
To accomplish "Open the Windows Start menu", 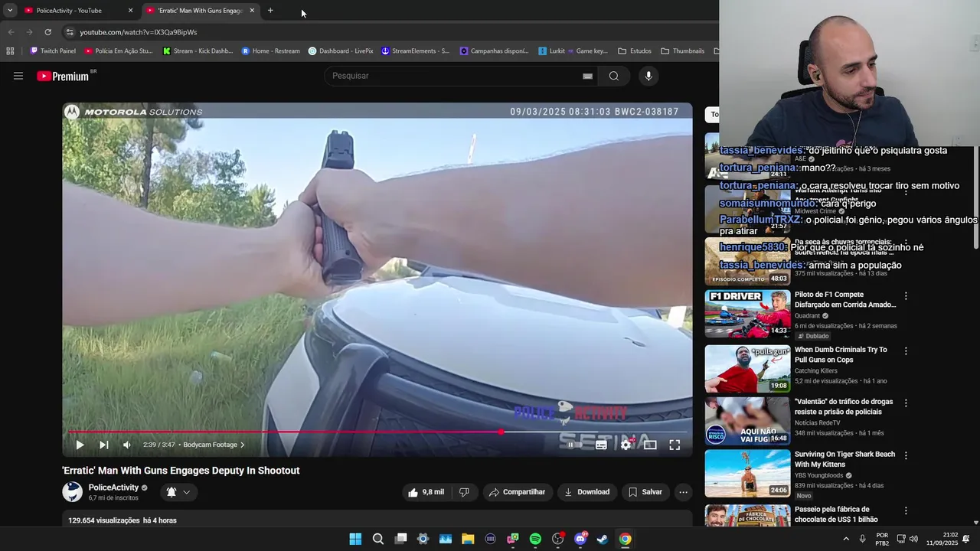I will [x=355, y=539].
